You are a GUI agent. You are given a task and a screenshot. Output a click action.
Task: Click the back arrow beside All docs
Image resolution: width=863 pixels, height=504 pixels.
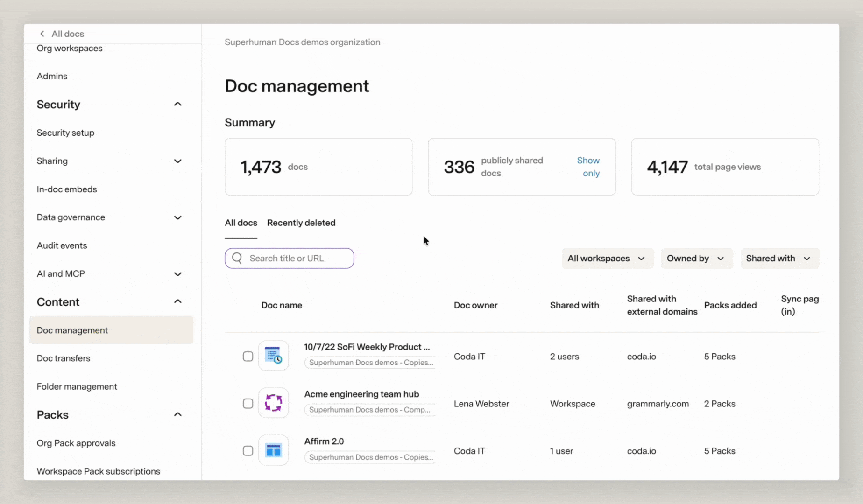pyautogui.click(x=42, y=34)
